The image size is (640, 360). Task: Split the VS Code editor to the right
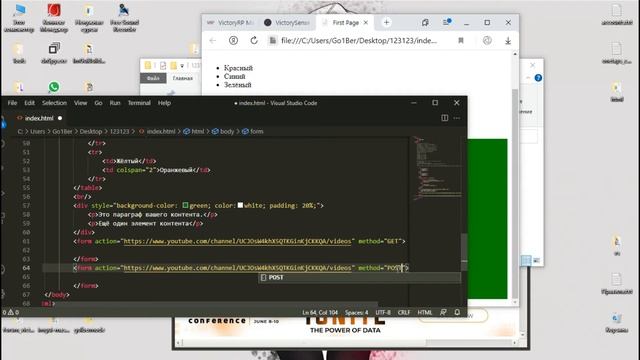coord(444,118)
